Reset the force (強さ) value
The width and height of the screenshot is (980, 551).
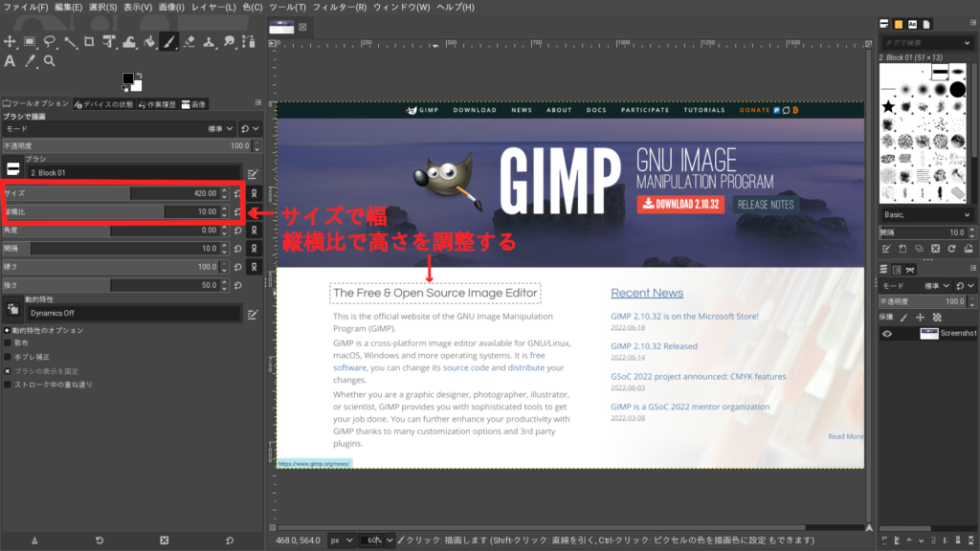tap(237, 285)
